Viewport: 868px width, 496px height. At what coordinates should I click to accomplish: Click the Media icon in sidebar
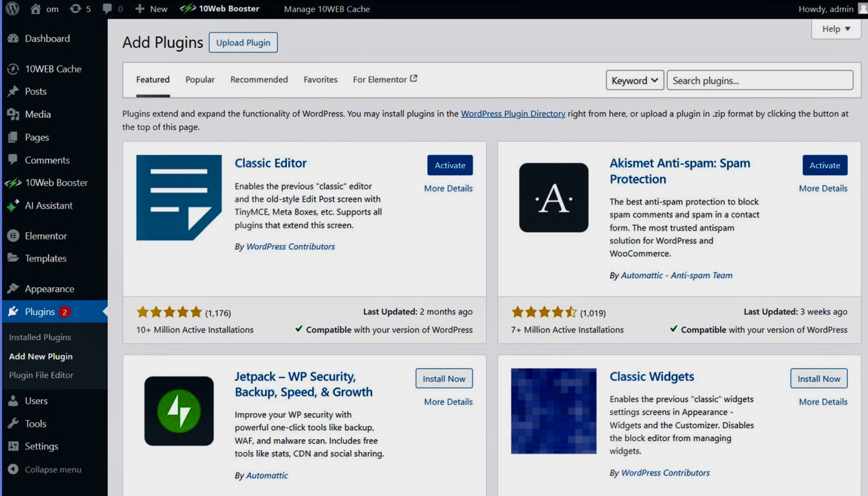pos(13,114)
